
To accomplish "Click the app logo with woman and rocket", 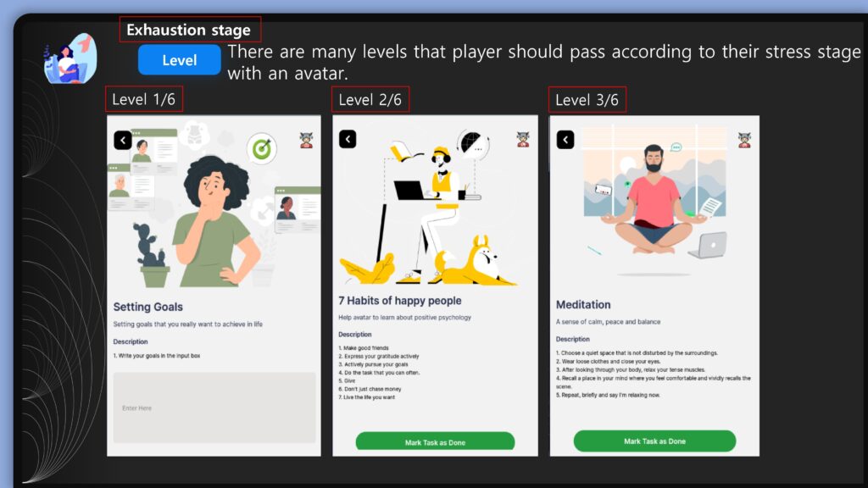I will pos(70,58).
